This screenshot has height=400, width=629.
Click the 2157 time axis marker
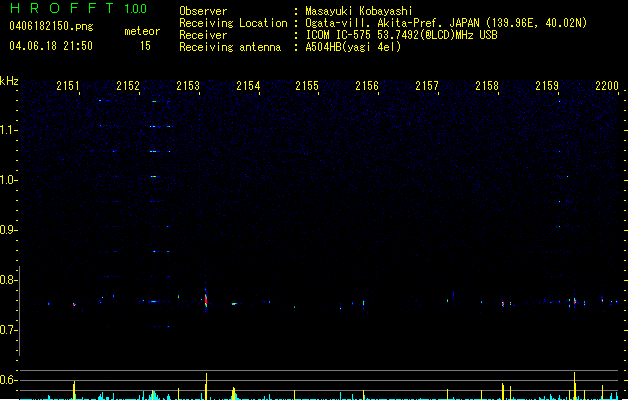[x=427, y=86]
